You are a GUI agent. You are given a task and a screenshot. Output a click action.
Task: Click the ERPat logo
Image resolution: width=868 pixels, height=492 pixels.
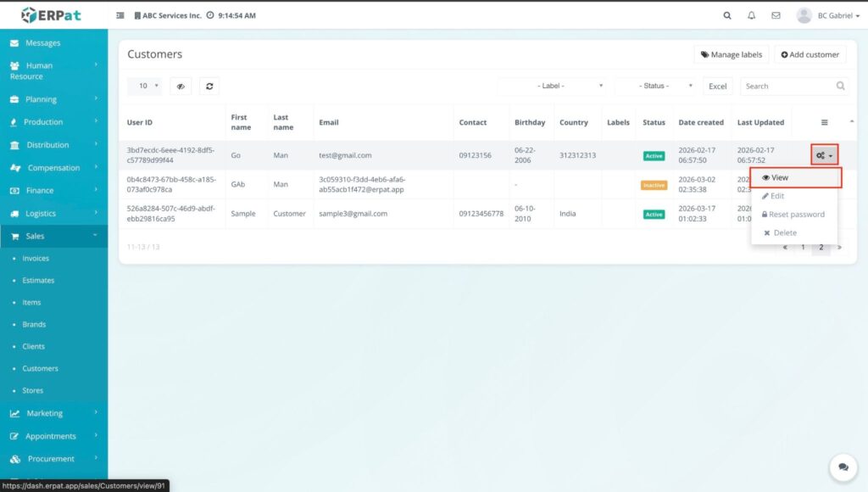pyautogui.click(x=52, y=14)
